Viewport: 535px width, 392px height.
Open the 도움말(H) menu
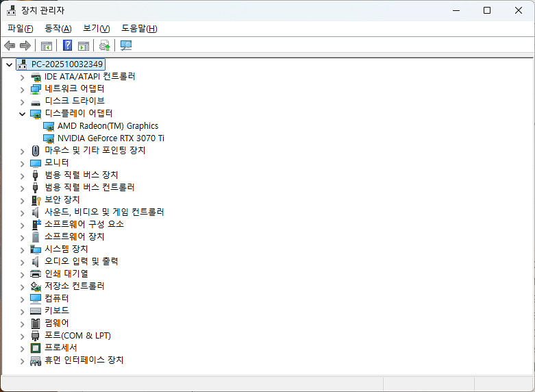pos(139,28)
